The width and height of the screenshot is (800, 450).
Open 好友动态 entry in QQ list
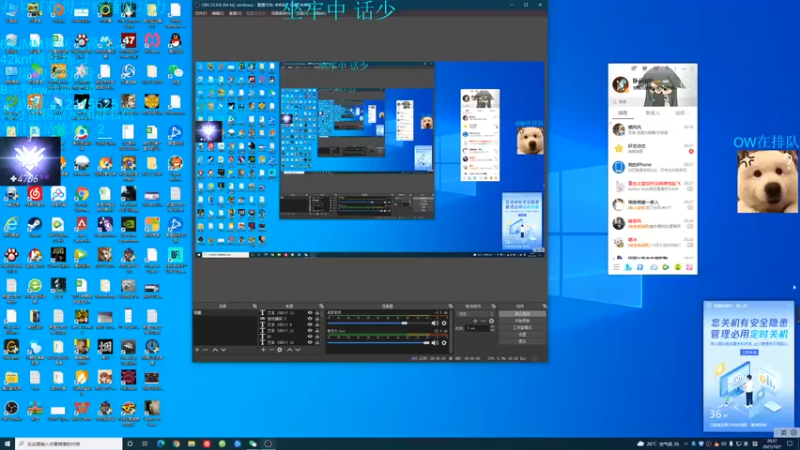tap(653, 148)
